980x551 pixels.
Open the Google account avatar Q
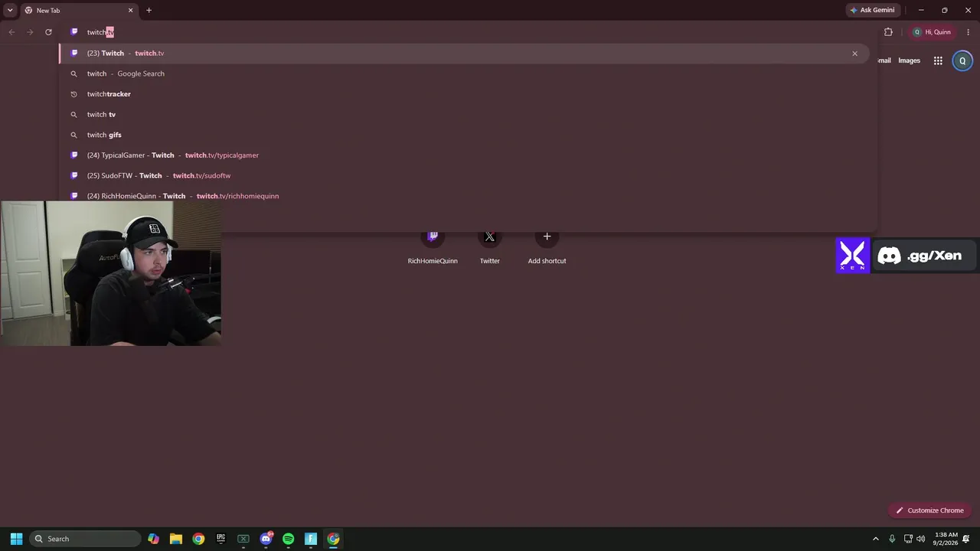(962, 60)
